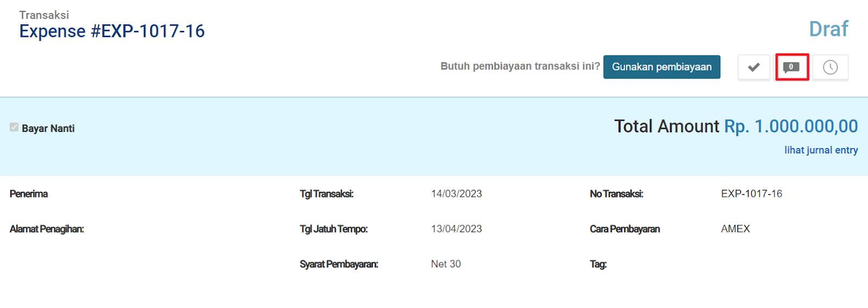
Task: Click the Expense #EXP-1017-16 heading
Action: 112,31
